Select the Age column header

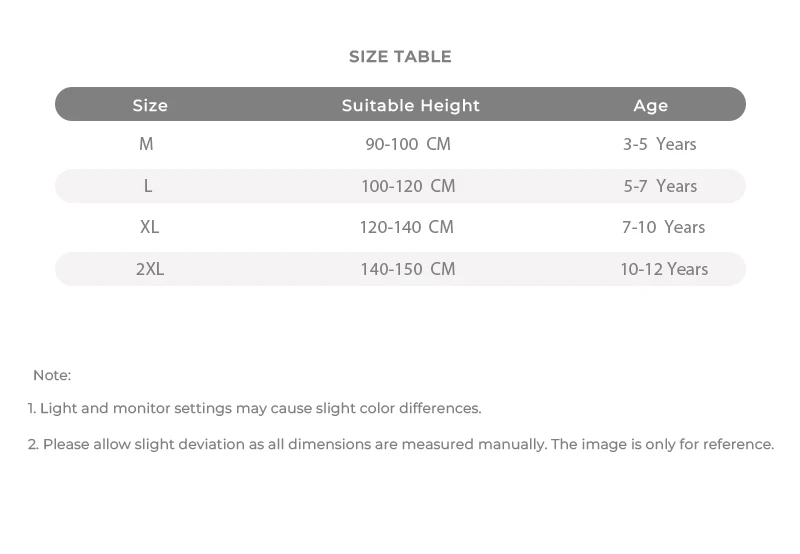pyautogui.click(x=650, y=105)
